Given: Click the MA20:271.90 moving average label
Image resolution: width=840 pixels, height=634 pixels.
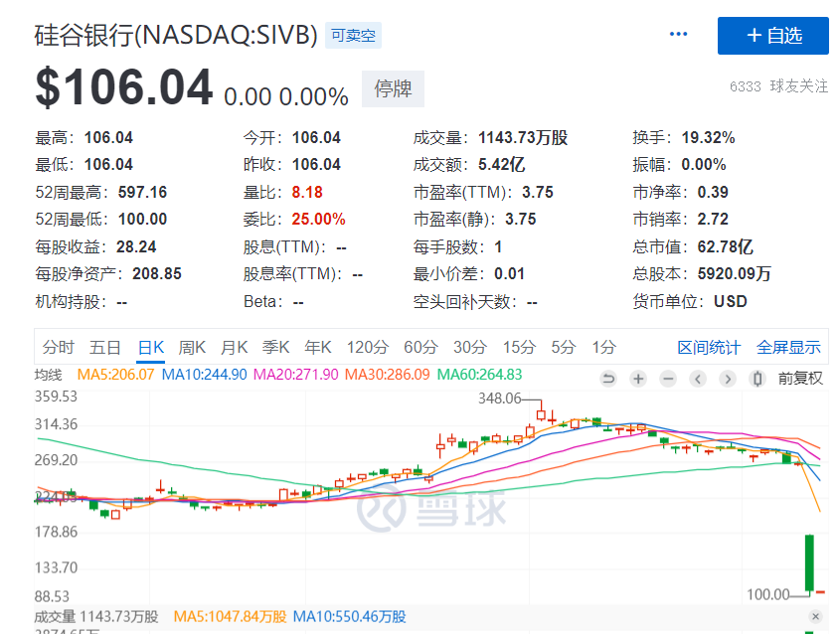Looking at the screenshot, I should (x=295, y=375).
